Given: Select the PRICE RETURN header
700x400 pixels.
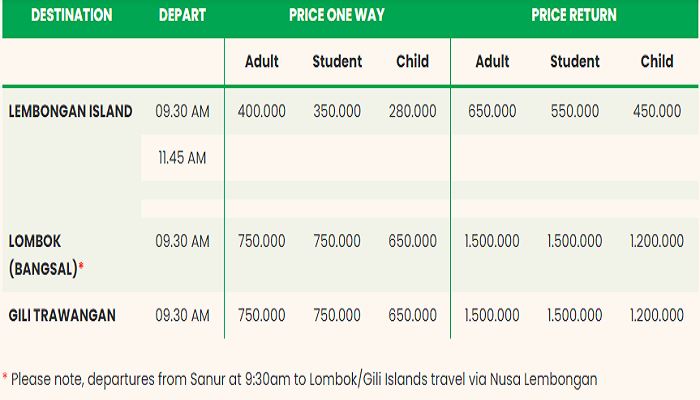Looking at the screenshot, I should point(574,15).
